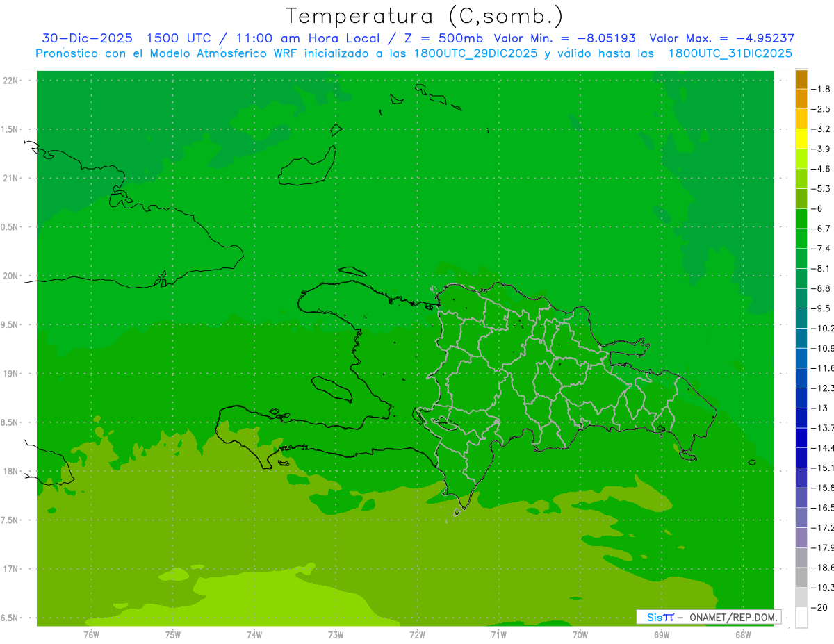Screen dimensions: 834x644
Task: Select the "Valor Max. = -4.95237" value
Action: [x=721, y=38]
